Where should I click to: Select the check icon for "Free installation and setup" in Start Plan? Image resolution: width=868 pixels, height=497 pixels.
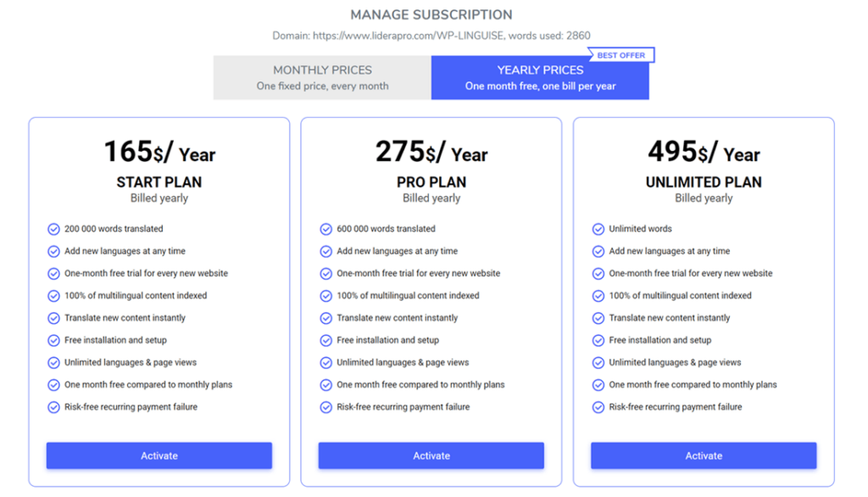[53, 340]
